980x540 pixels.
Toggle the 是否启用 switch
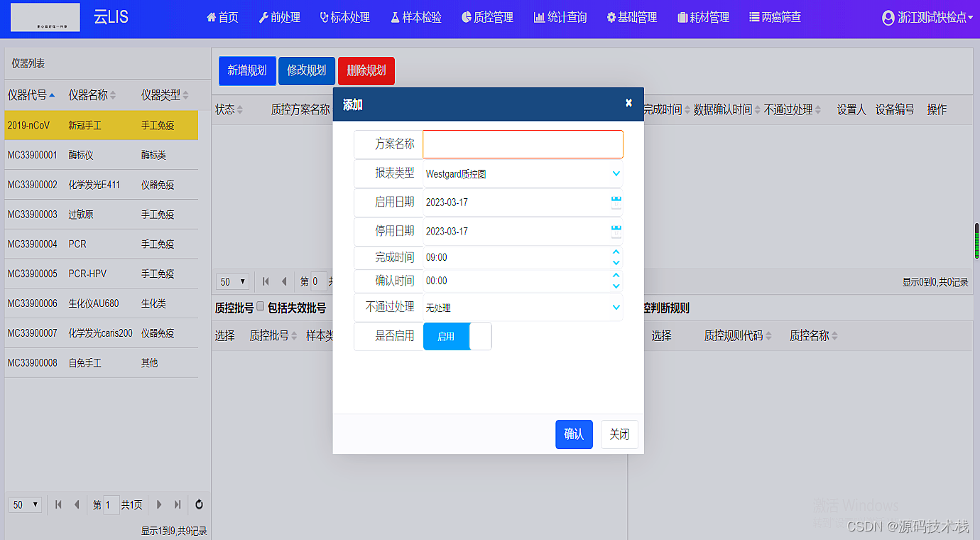pos(457,336)
